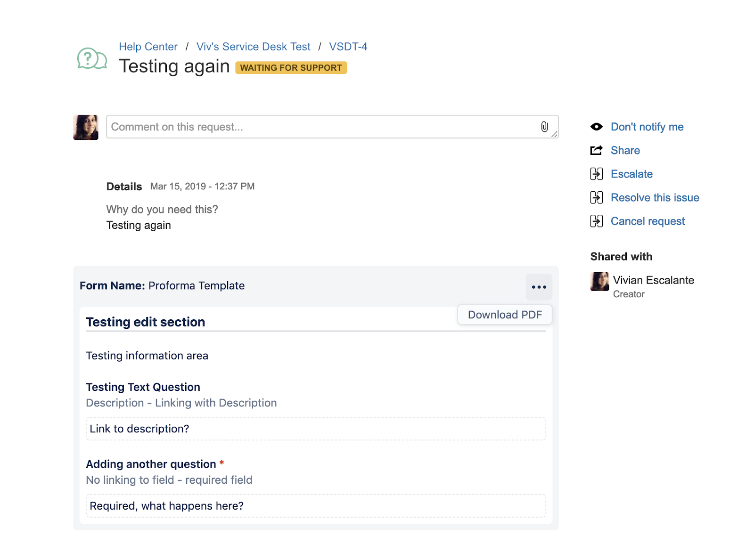Click the Resolve this issue icon
754x560 pixels.
596,197
